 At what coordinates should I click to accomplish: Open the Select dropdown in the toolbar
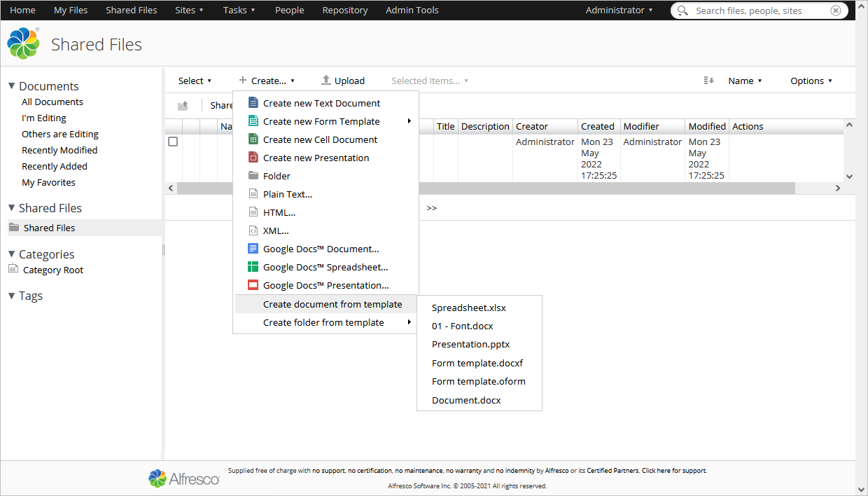195,81
